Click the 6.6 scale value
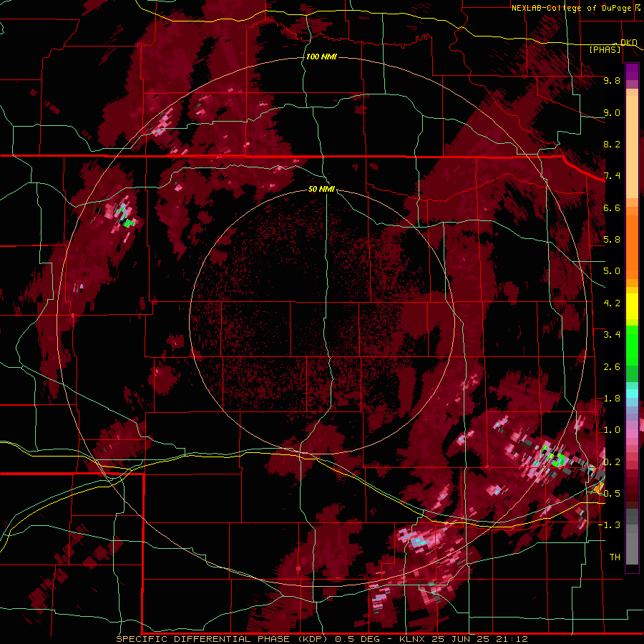Viewport: 644px width, 644px height. click(x=612, y=208)
